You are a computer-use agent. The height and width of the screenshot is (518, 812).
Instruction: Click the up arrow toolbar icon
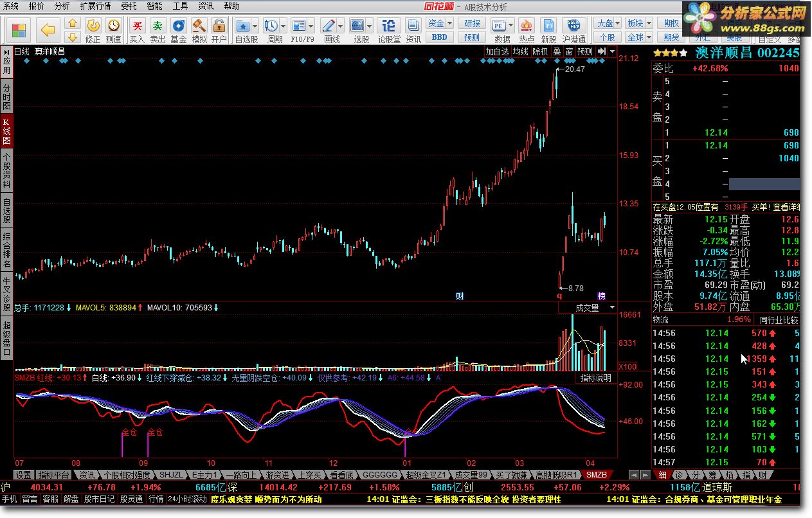click(x=73, y=23)
